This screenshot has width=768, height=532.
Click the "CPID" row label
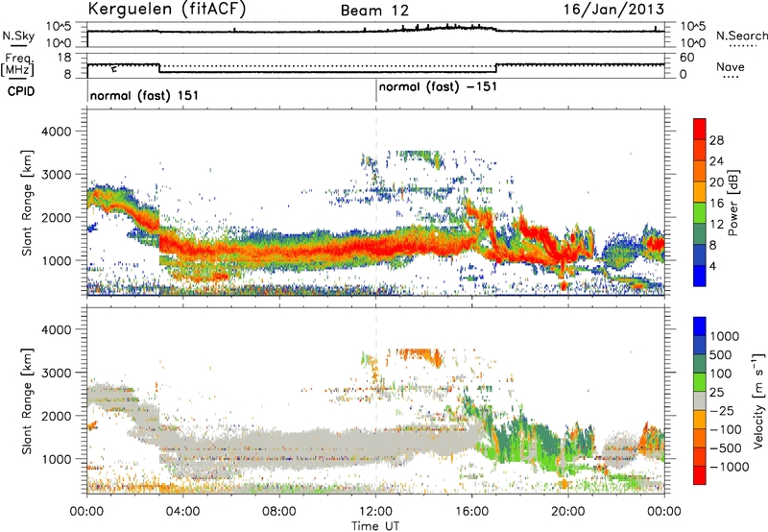pyautogui.click(x=21, y=91)
